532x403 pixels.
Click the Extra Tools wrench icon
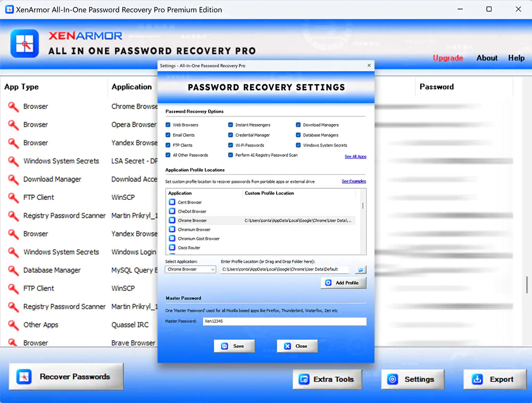click(x=304, y=380)
